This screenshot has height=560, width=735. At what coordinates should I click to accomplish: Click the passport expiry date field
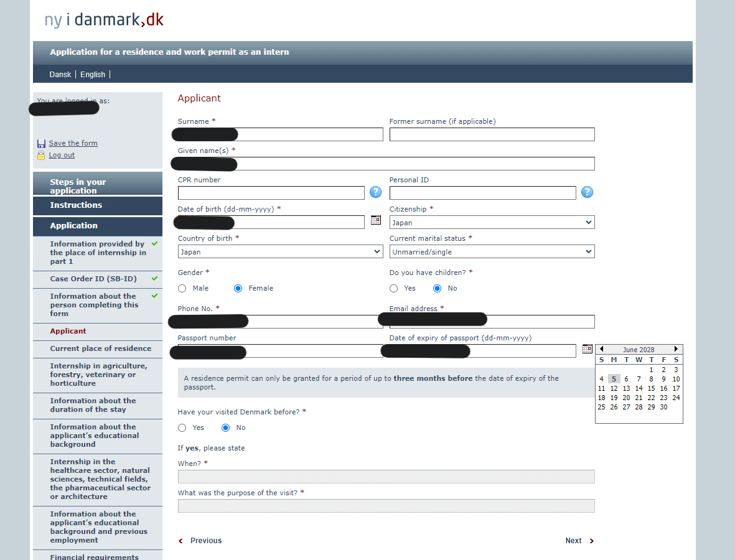tap(482, 351)
